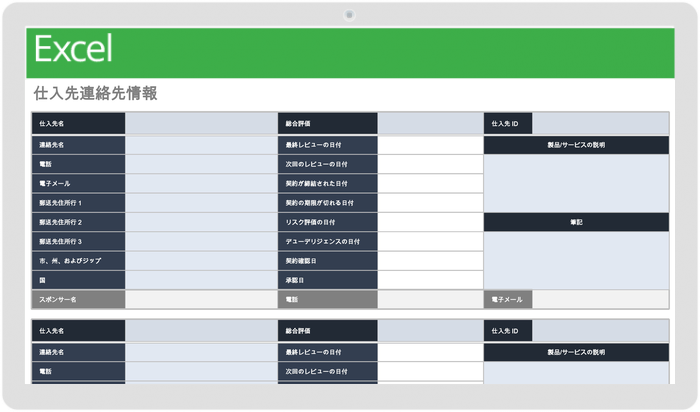Click the リスク評価の日付 date cell
Screen dimensions: 700x412
tap(430, 222)
